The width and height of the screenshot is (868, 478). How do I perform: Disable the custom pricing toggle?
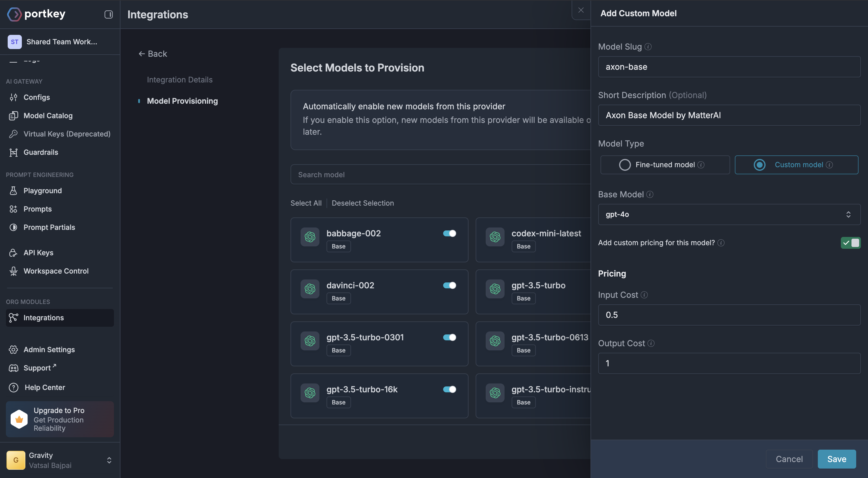coord(850,243)
